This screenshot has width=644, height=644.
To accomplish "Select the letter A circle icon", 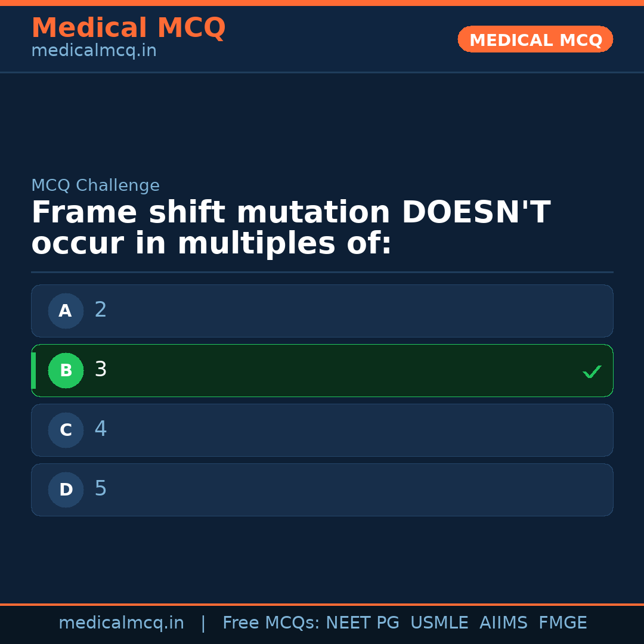I will (66, 311).
